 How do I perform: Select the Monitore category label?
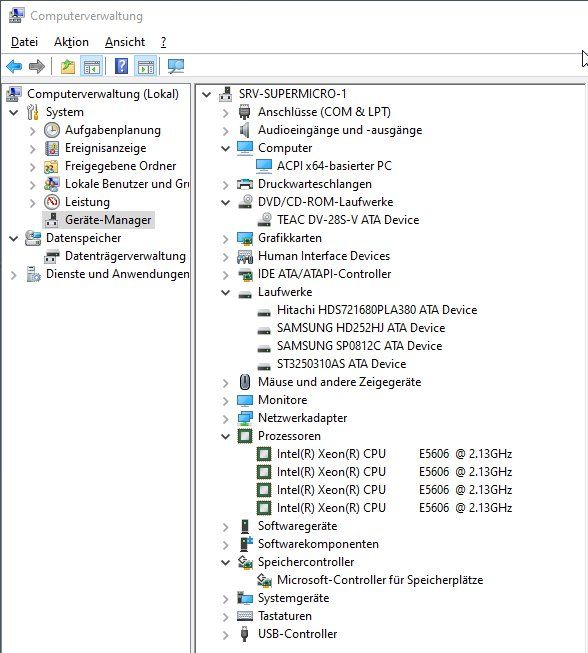coord(283,400)
